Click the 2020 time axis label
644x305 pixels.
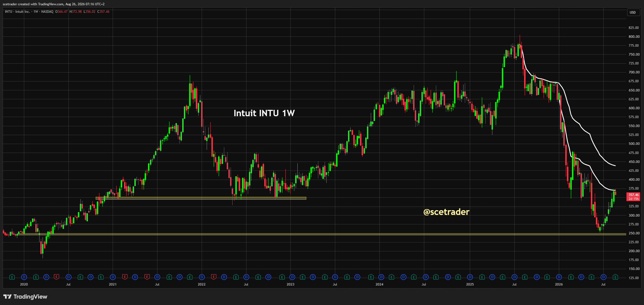24,284
